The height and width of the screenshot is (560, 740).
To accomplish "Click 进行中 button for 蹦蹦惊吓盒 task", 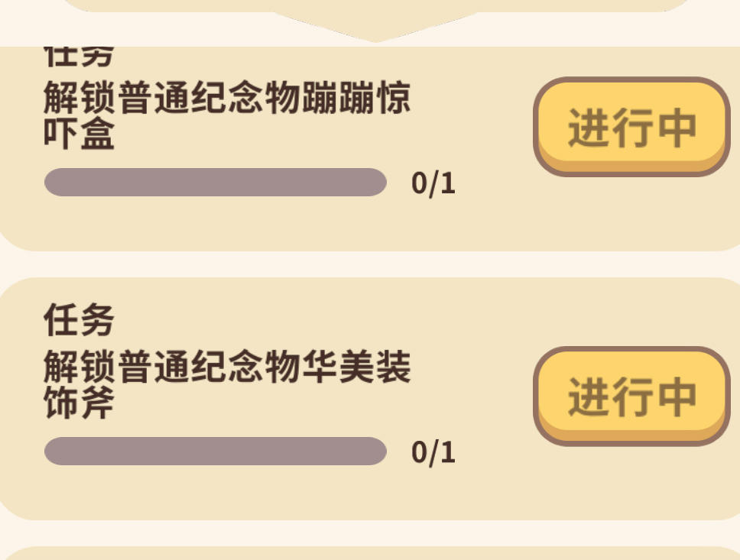I will (x=631, y=127).
